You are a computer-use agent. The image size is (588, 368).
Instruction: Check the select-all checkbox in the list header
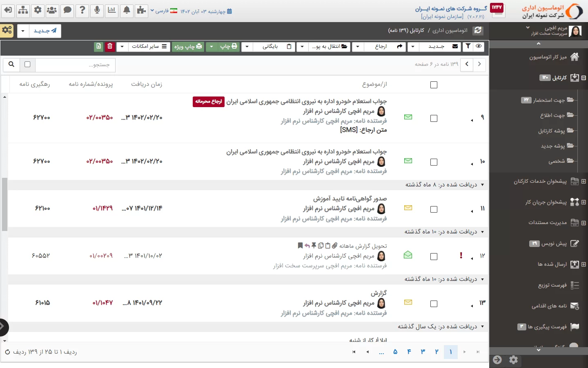coord(434,85)
